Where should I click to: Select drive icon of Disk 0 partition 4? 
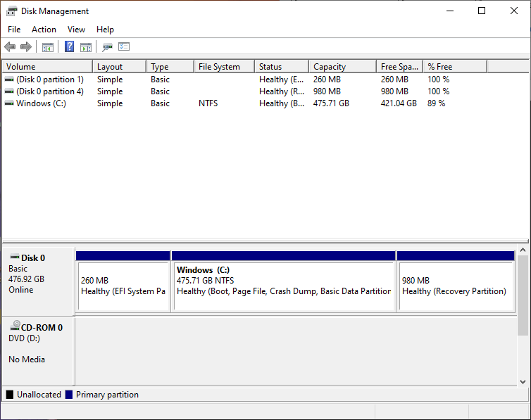coord(9,91)
